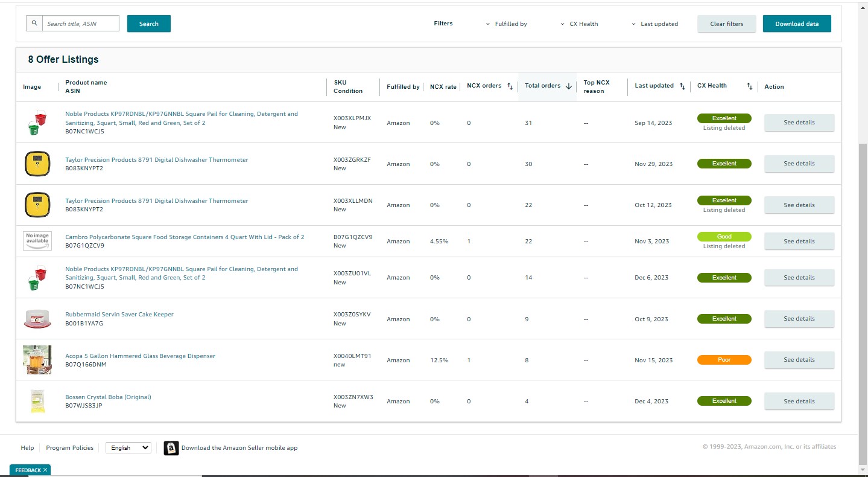Viewport: 868px width, 477px height.
Task: Sort listings by Last updated arrows
Action: click(x=682, y=86)
